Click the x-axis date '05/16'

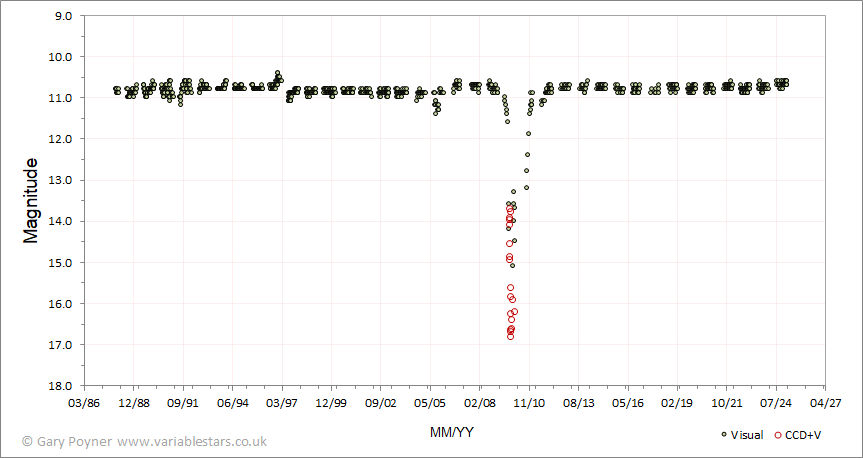(x=627, y=404)
